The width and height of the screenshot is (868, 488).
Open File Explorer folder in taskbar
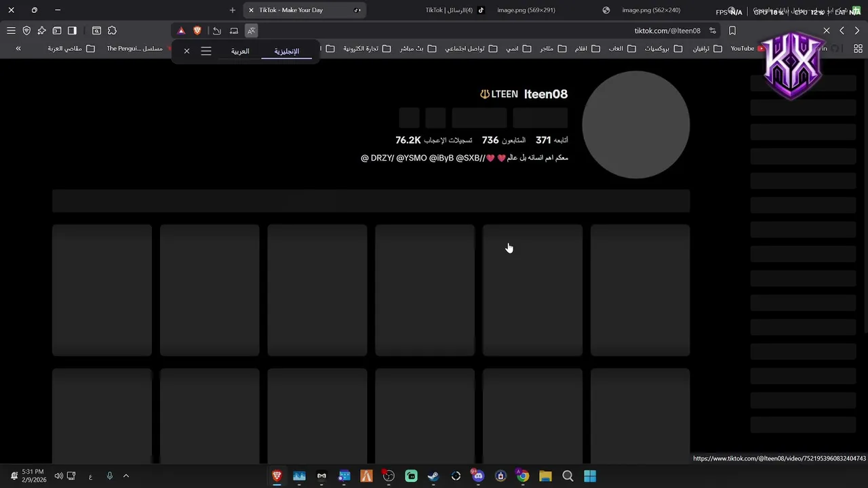tap(545, 476)
